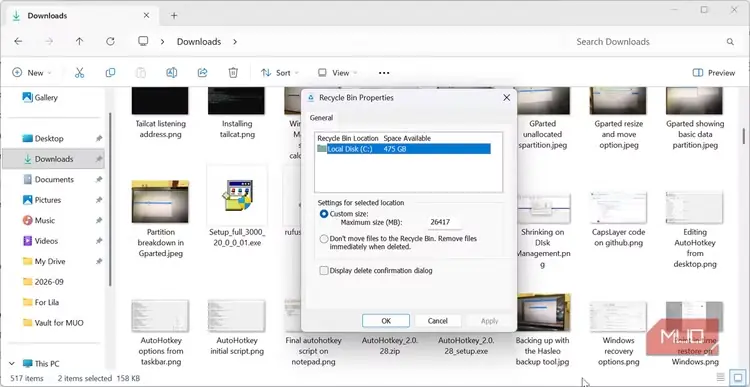
Task: Click the Cut scissors icon in toolbar
Action: pos(79,73)
